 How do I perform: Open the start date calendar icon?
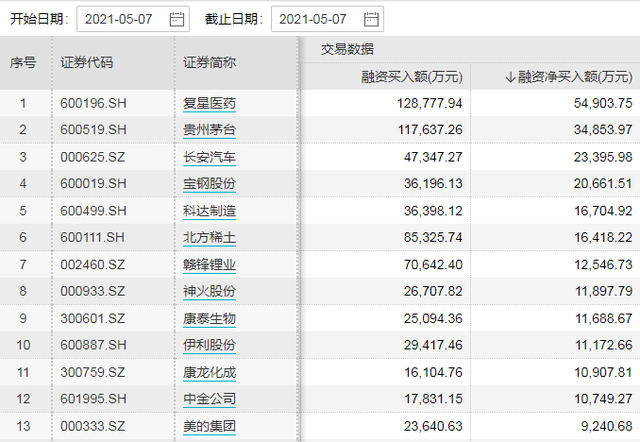[x=177, y=19]
